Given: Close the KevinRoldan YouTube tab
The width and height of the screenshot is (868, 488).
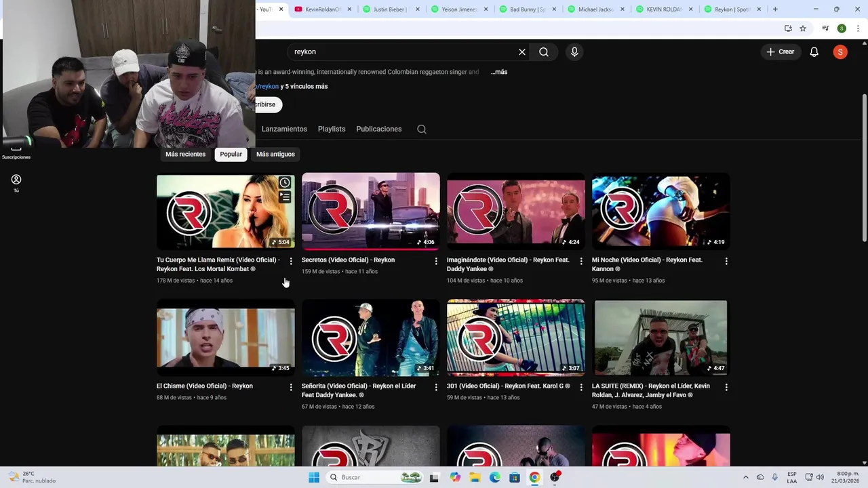Looking at the screenshot, I should 349,9.
